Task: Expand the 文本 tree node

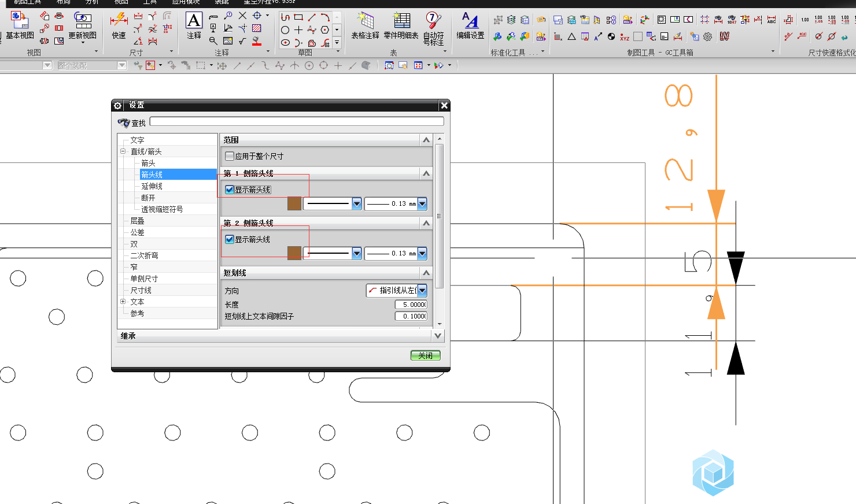Action: (x=123, y=302)
